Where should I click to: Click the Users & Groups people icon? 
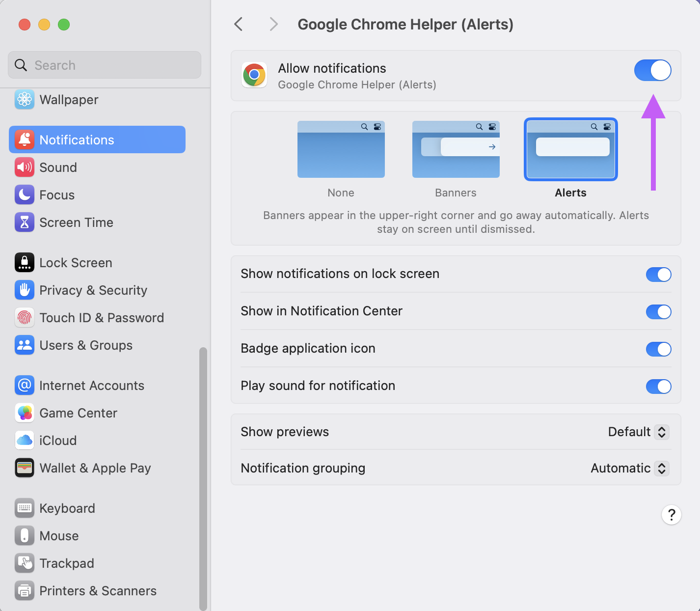[25, 345]
